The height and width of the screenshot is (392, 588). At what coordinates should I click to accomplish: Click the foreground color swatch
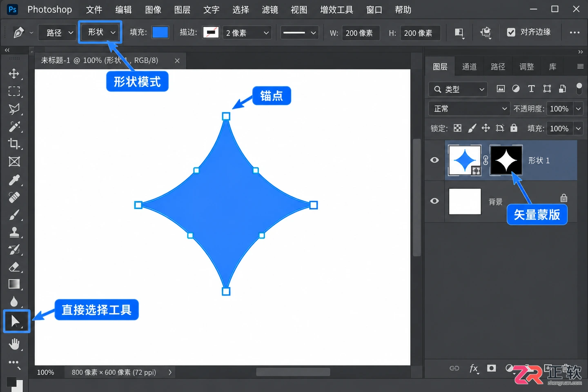coord(11,382)
